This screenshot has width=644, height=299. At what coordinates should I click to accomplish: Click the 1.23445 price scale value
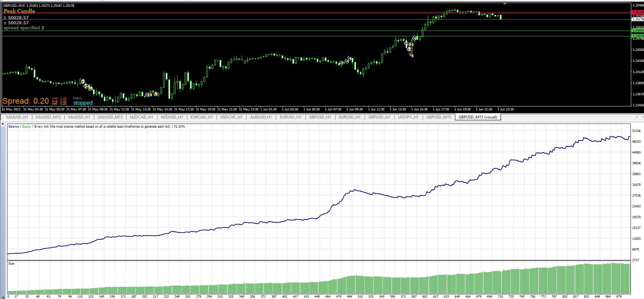[638, 105]
